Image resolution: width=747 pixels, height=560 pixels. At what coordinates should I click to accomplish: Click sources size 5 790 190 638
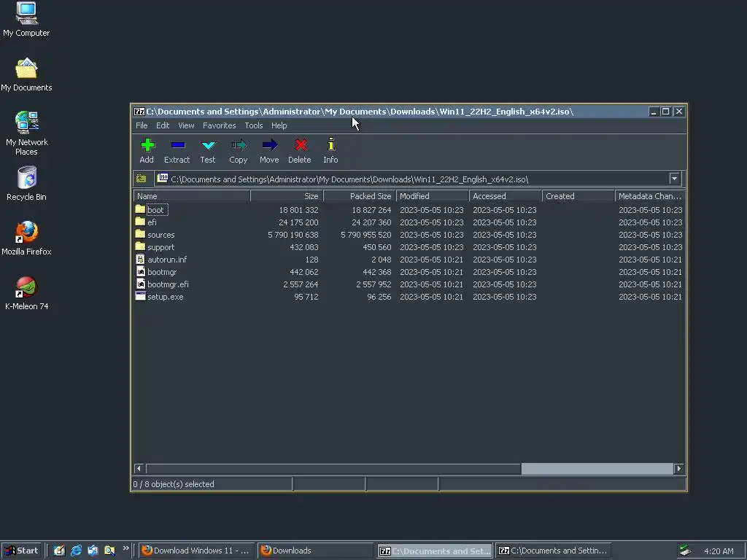293,235
